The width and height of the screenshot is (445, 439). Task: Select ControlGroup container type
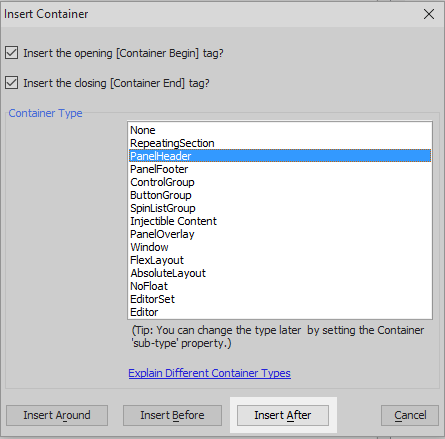pos(280,182)
